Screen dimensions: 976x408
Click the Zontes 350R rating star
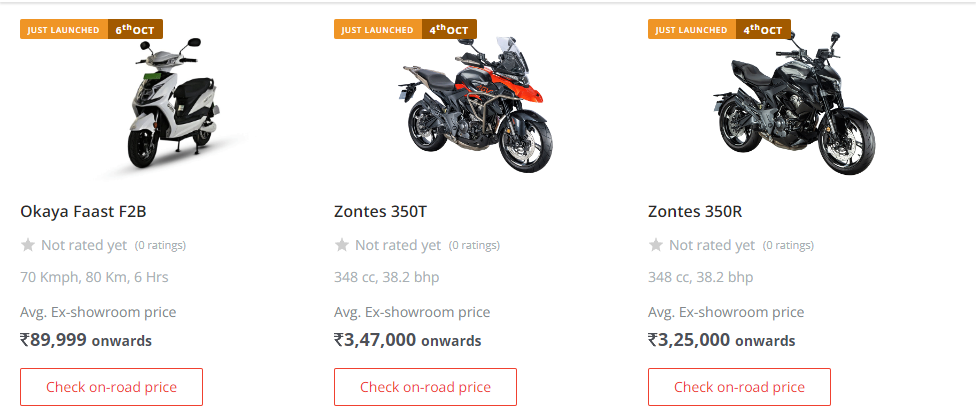[656, 245]
